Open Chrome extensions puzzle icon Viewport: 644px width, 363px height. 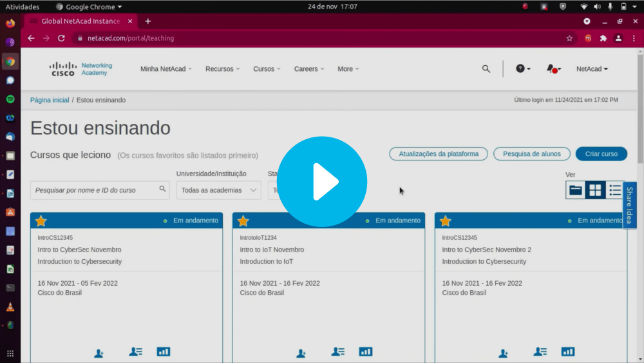(x=603, y=38)
